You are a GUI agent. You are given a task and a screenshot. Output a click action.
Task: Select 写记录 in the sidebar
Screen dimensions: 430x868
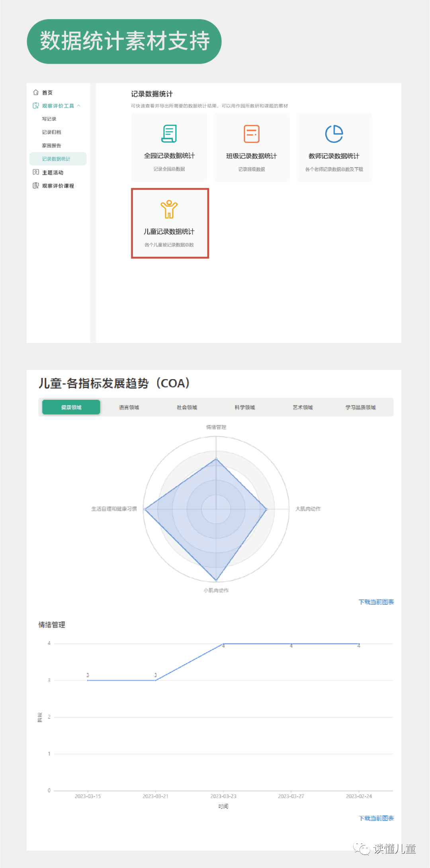pos(49,119)
